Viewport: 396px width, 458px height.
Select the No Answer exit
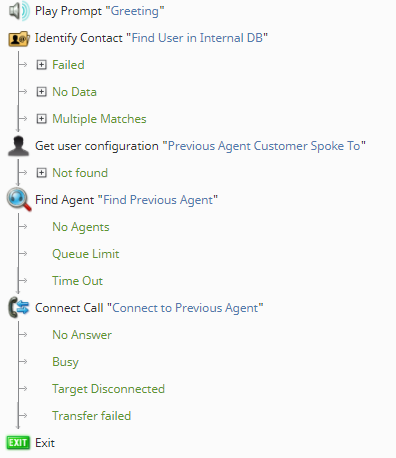(82, 335)
